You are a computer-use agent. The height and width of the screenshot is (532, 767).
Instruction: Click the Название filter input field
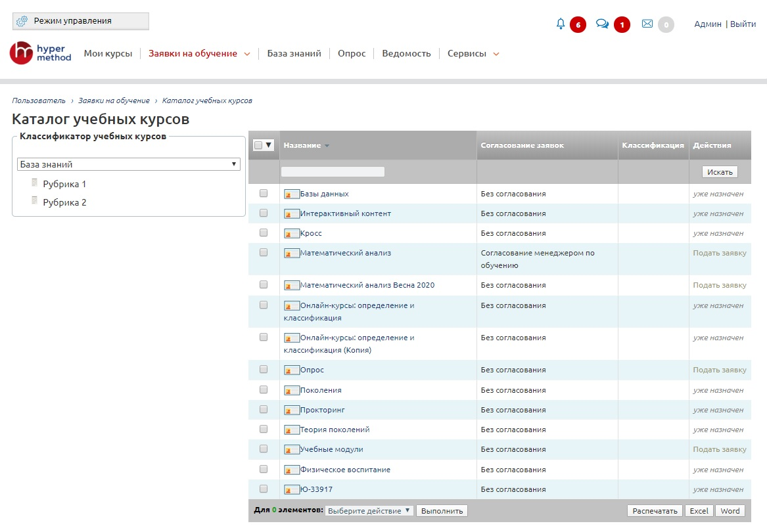click(x=333, y=171)
